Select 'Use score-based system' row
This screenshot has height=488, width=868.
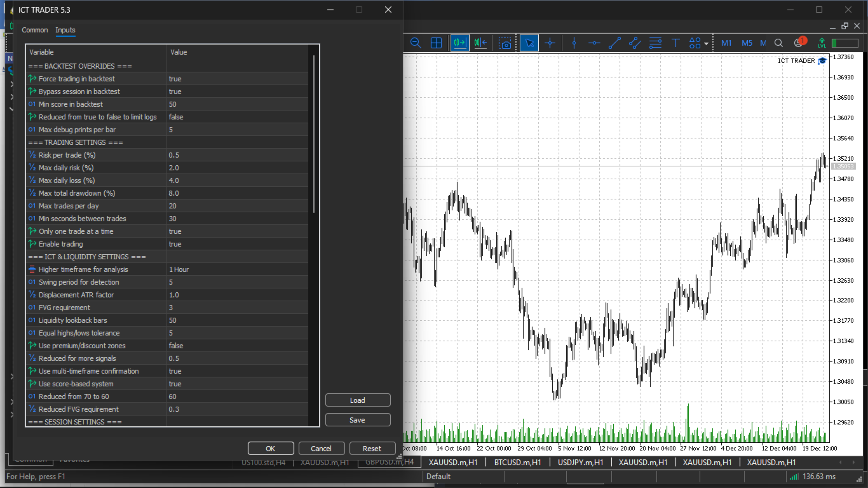(167, 384)
